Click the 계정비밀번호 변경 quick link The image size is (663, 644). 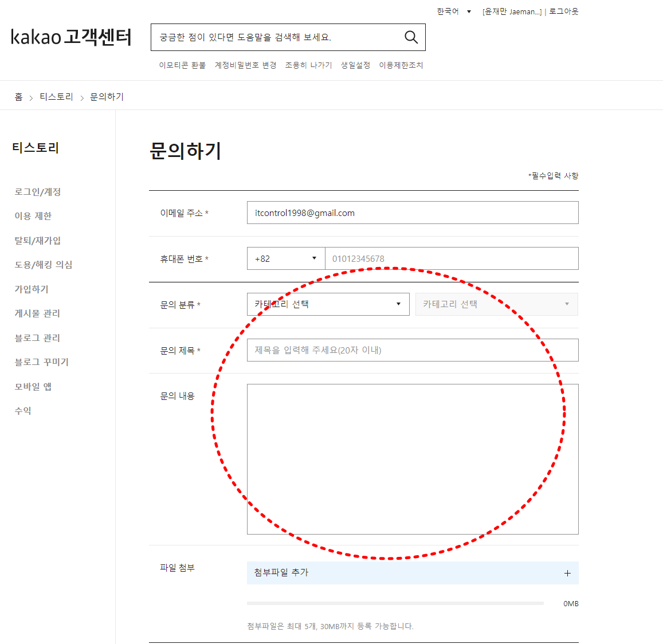click(245, 65)
